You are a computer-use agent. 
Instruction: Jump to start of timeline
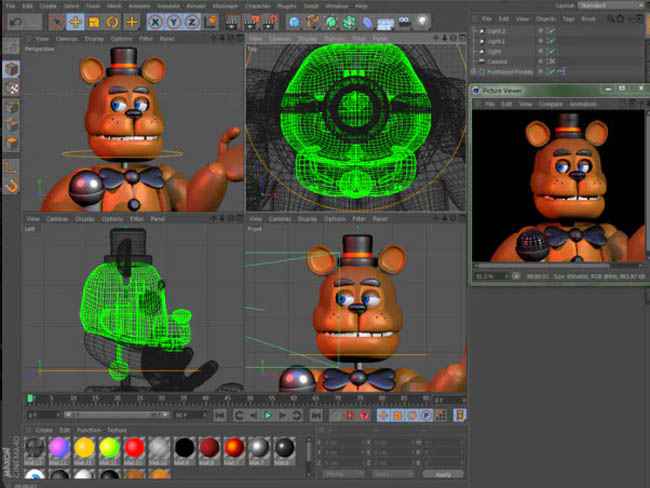220,415
